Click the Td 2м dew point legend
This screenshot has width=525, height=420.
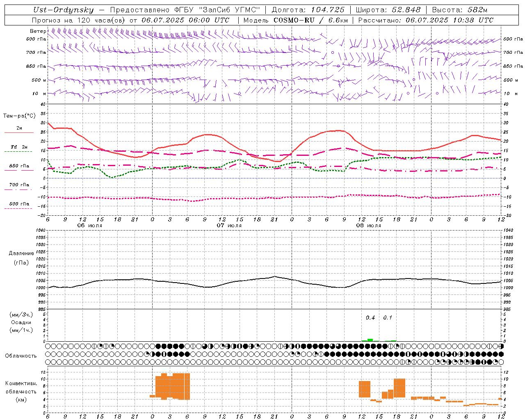point(19,148)
